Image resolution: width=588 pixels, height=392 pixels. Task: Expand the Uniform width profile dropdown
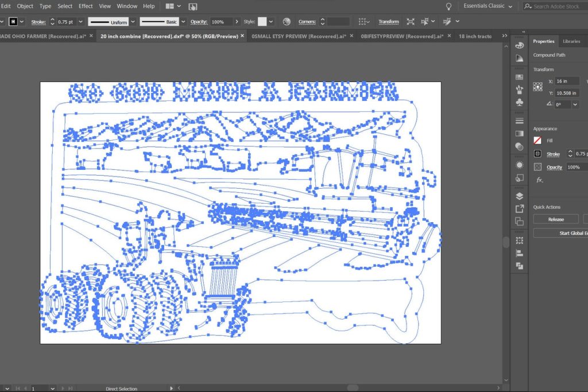(x=133, y=22)
